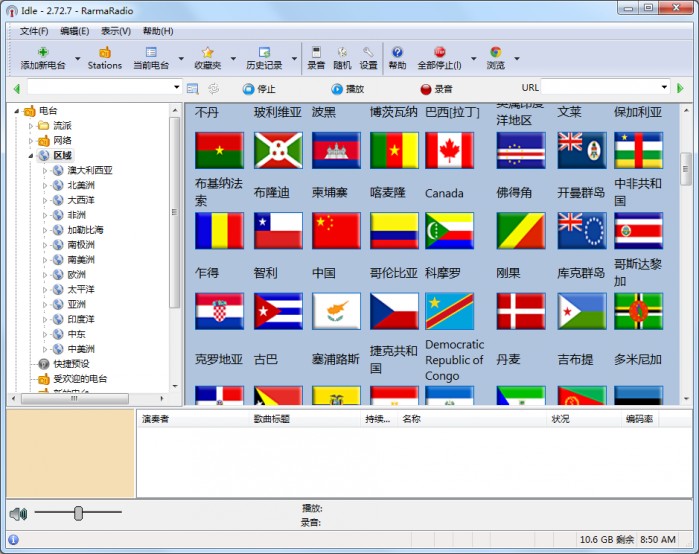Expand the 网络 (Network) tree node

coord(31,141)
